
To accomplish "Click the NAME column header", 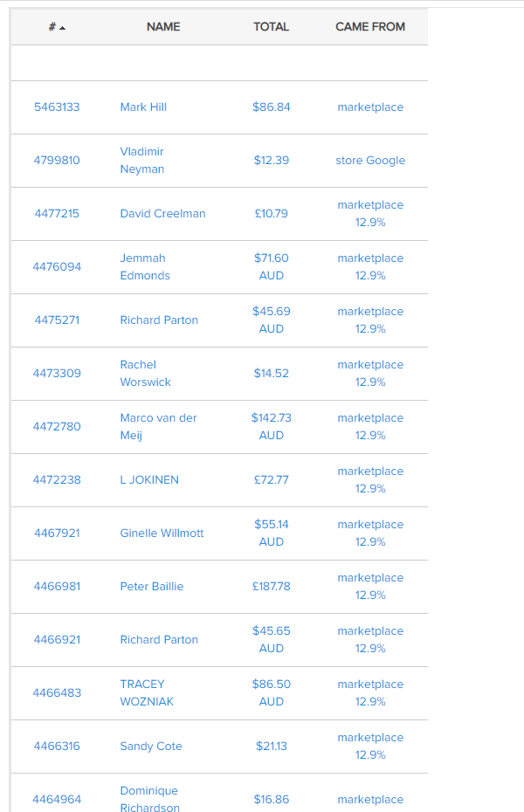I will [163, 27].
